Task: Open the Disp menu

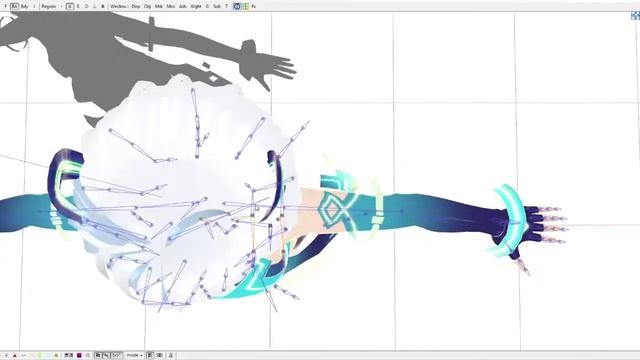Action: [x=136, y=7]
